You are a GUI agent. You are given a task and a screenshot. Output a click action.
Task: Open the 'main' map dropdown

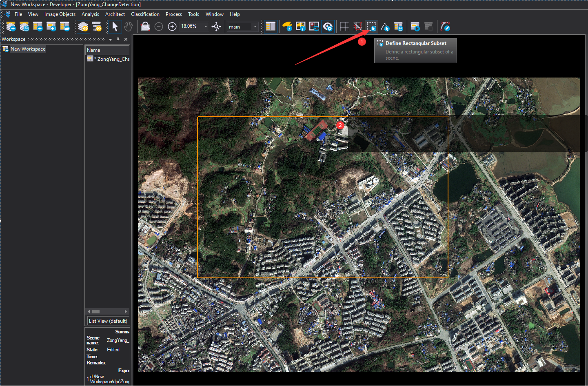click(x=255, y=27)
